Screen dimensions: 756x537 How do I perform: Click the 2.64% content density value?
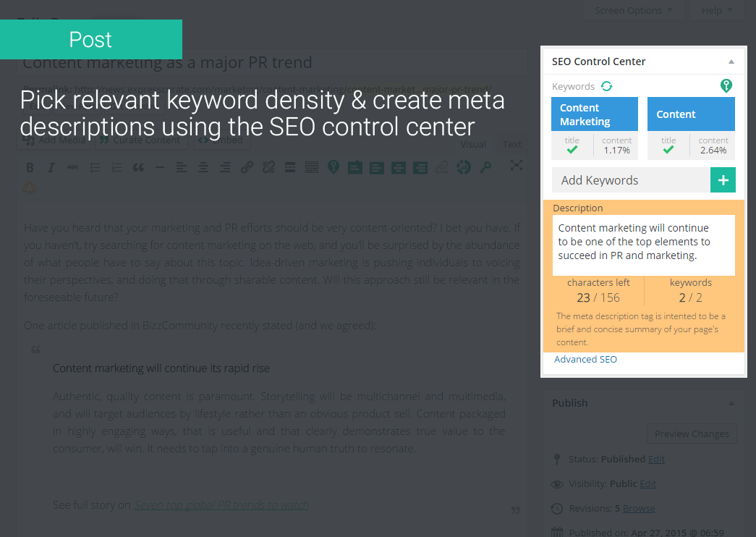tap(713, 151)
